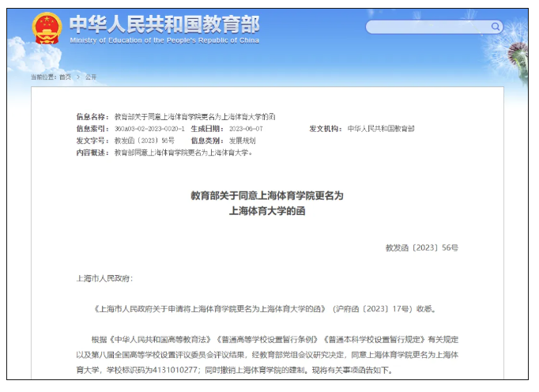Select the 信息索引 label
The height and width of the screenshot is (392, 539).
(x=92, y=129)
